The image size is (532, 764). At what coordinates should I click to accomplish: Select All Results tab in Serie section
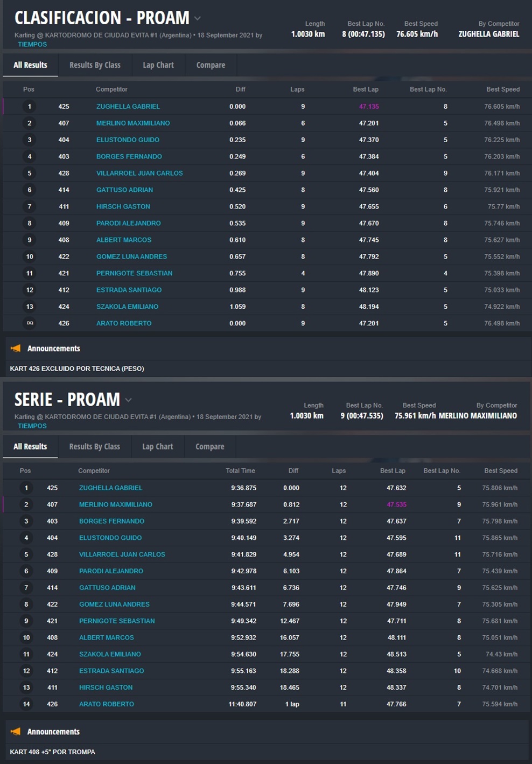click(x=30, y=447)
